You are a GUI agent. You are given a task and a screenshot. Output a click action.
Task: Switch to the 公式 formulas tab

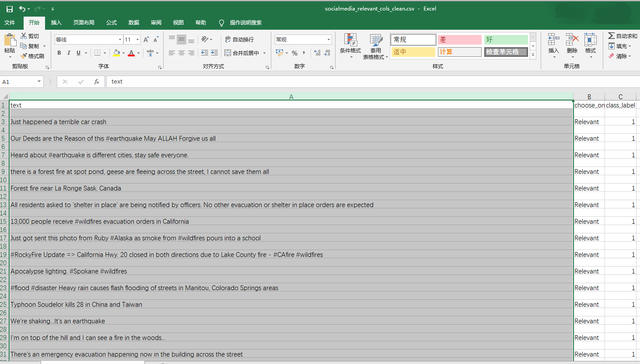(x=112, y=23)
